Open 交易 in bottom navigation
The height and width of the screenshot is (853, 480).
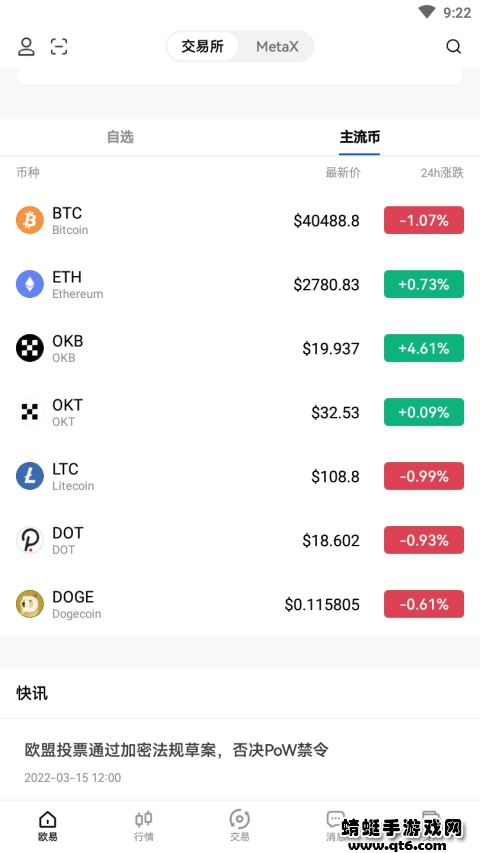coord(239,826)
